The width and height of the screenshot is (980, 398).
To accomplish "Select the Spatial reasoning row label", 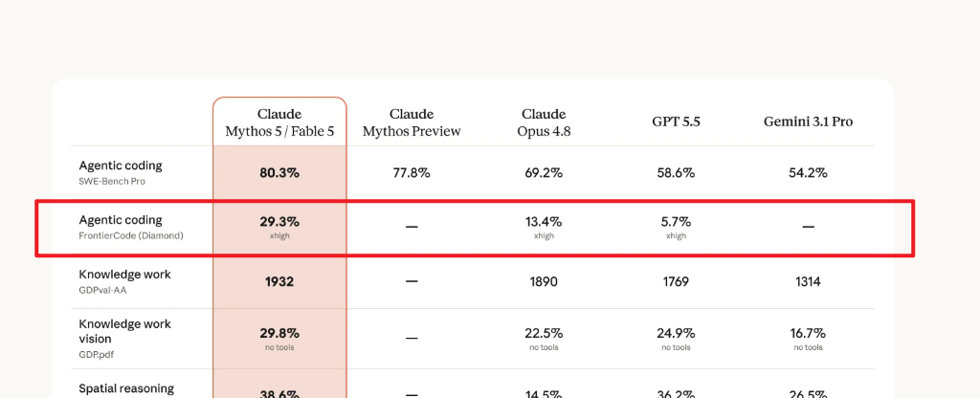I will coord(126,388).
